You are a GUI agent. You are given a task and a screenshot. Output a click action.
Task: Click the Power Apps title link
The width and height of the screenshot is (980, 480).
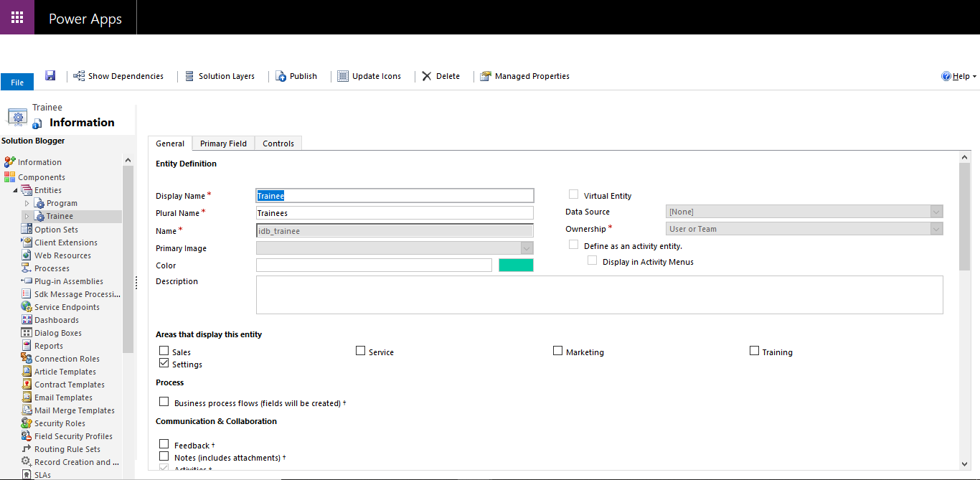point(85,19)
